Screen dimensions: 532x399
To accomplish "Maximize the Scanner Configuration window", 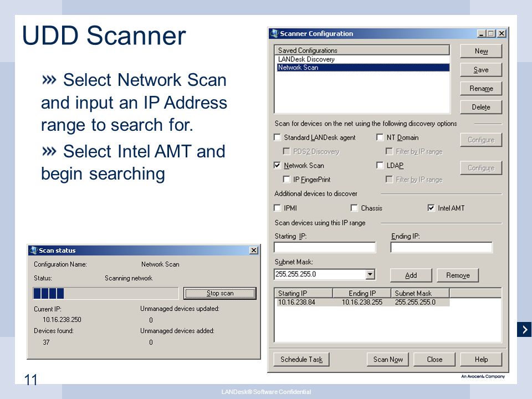I will tap(490, 33).
